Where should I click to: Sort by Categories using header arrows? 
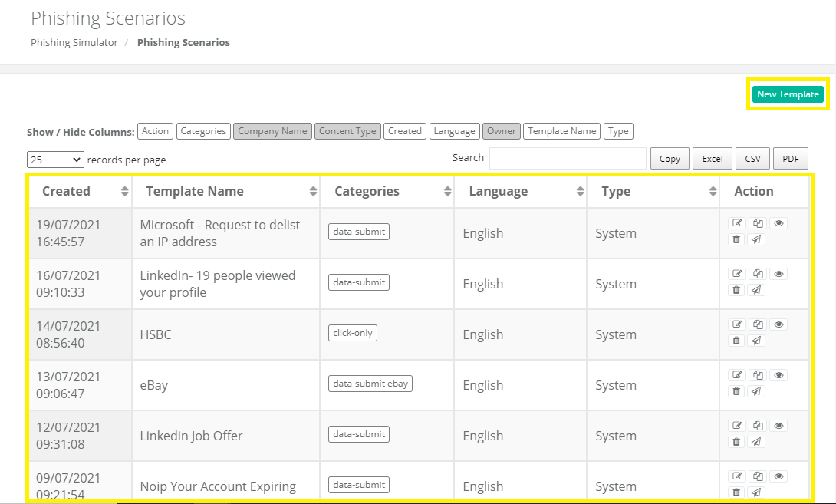(447, 192)
